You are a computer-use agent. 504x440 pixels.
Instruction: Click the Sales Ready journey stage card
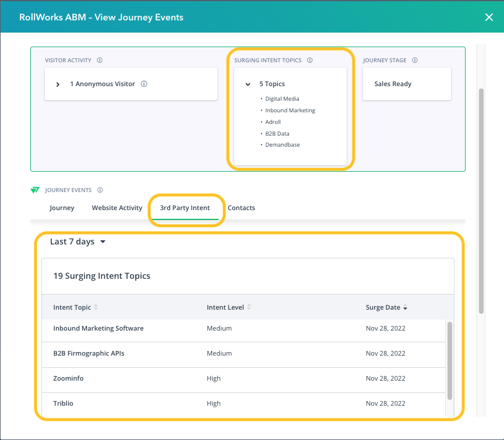pos(407,84)
